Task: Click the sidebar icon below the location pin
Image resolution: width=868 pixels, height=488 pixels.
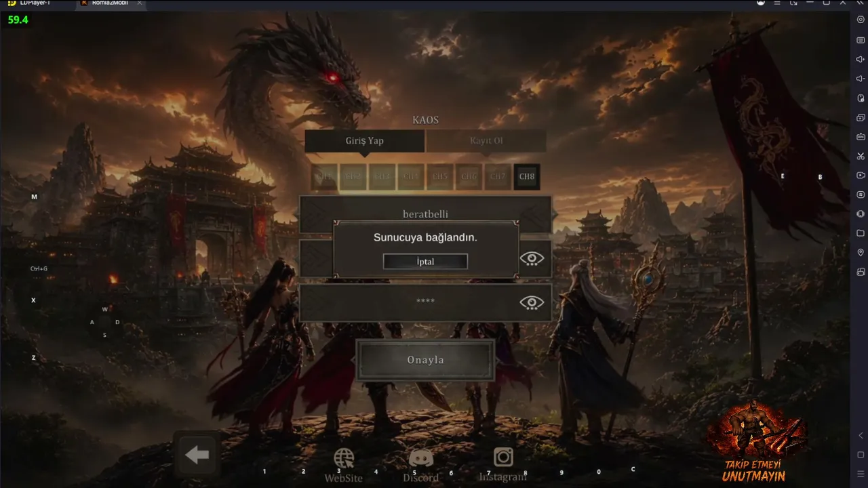Action: click(x=861, y=272)
